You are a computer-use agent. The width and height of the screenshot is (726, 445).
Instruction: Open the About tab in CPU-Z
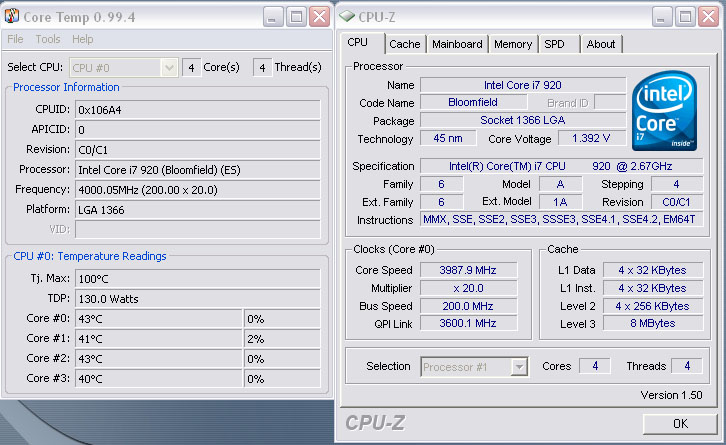coord(601,44)
